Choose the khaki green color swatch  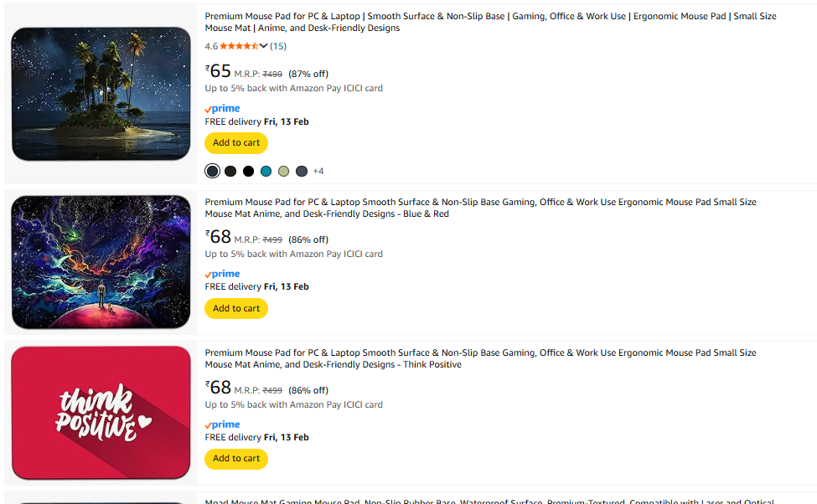click(284, 172)
